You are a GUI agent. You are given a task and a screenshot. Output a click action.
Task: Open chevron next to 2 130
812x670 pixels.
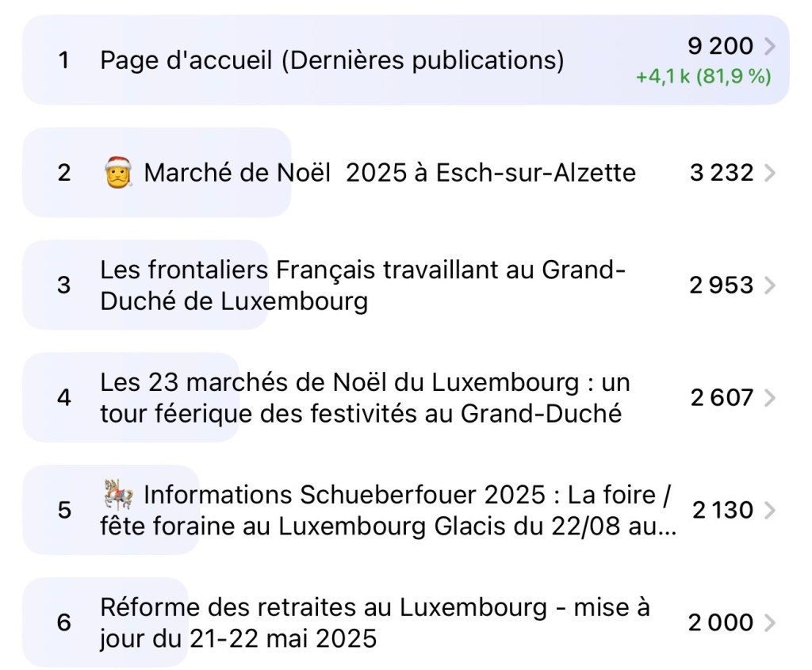768,510
